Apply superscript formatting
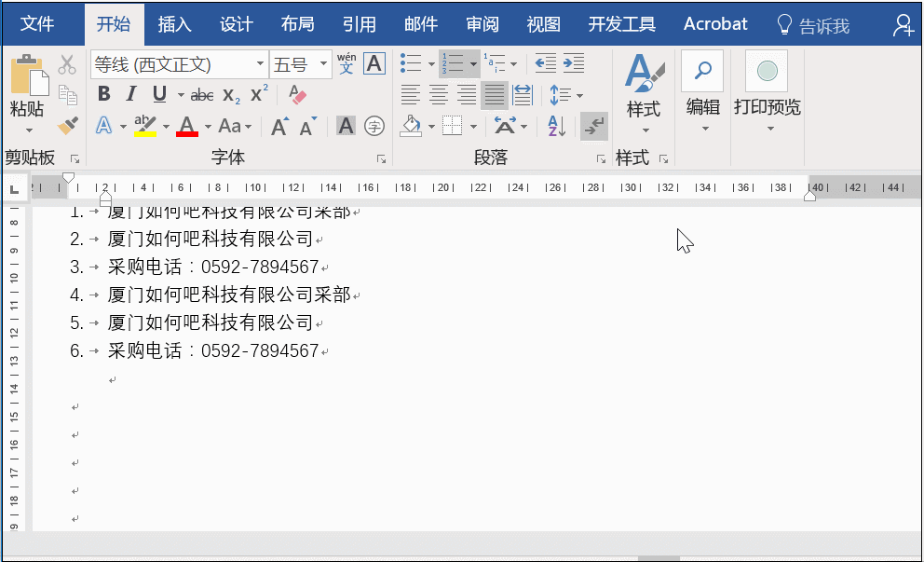The width and height of the screenshot is (924, 562). click(x=259, y=94)
